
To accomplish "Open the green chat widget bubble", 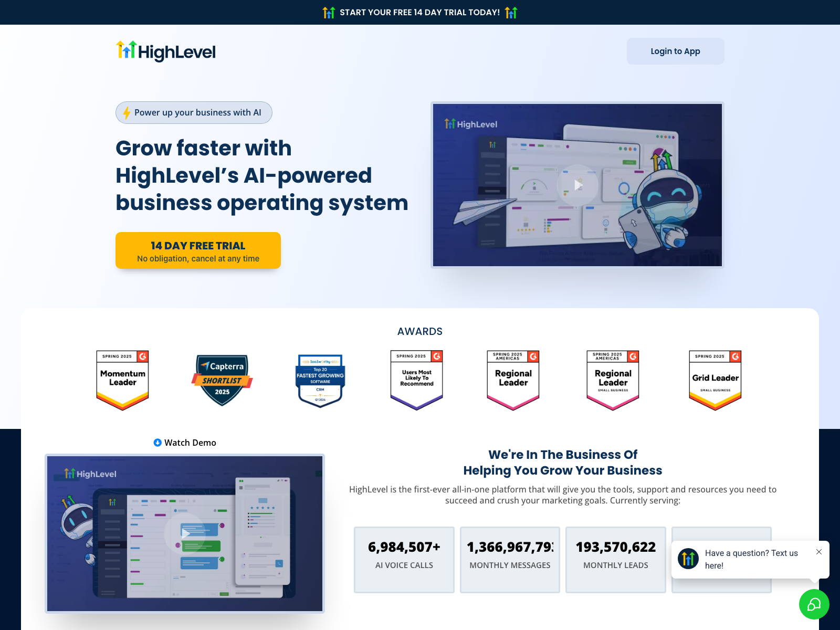I will click(814, 604).
